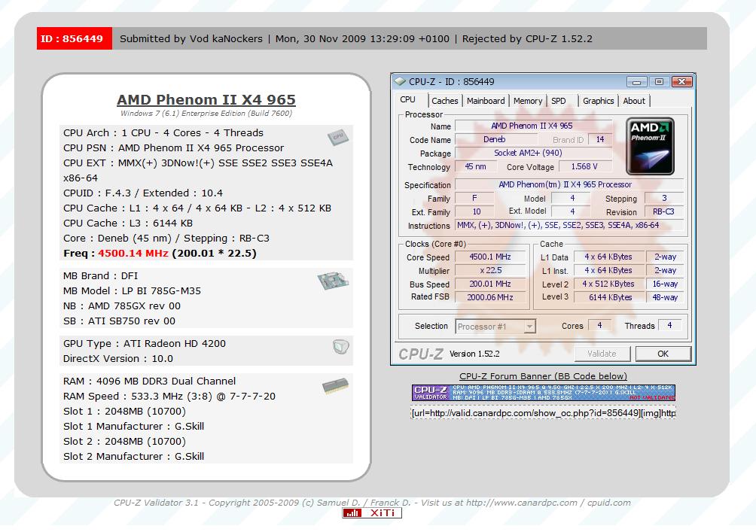Click the Bus Speed value 200.01 MHz
The height and width of the screenshot is (532, 756).
[x=490, y=284]
